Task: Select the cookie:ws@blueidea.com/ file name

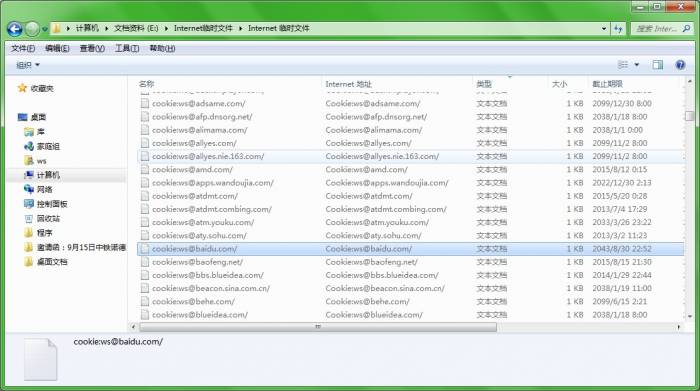Action: 200,315
